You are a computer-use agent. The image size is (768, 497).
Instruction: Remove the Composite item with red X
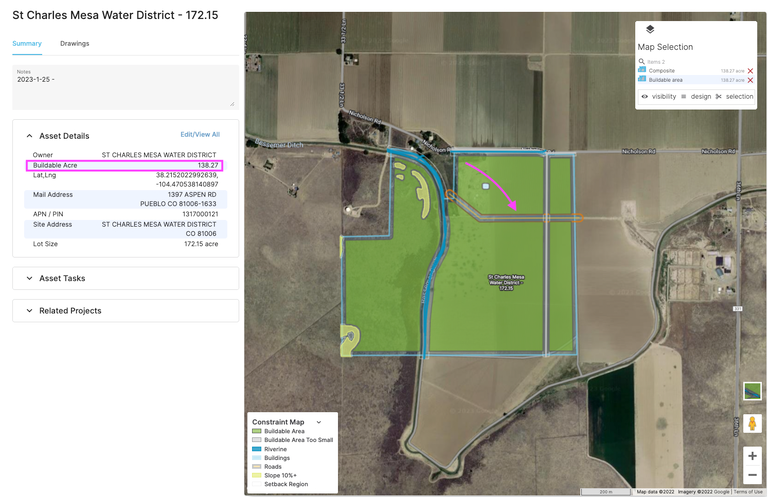(x=750, y=71)
